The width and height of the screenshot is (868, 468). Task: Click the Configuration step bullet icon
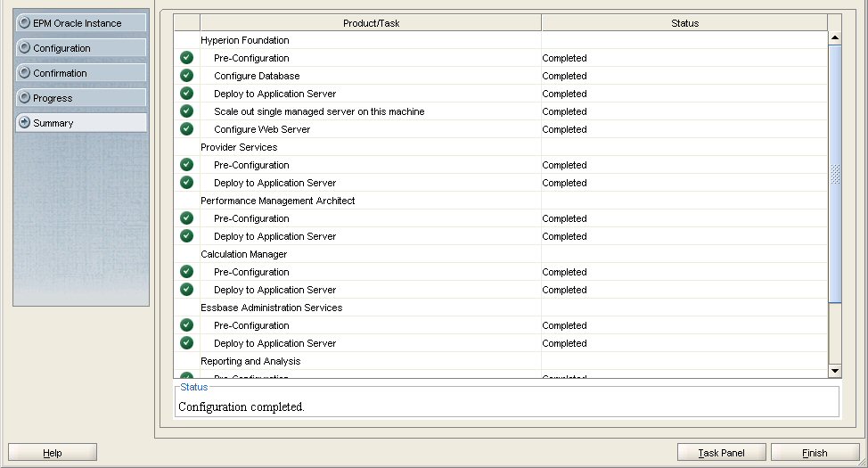[x=24, y=47]
